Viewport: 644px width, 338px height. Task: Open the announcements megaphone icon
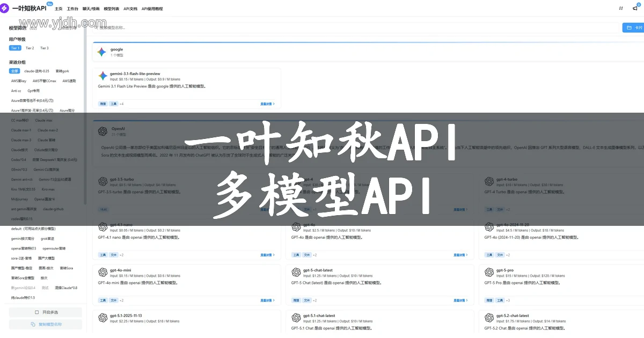tap(635, 9)
